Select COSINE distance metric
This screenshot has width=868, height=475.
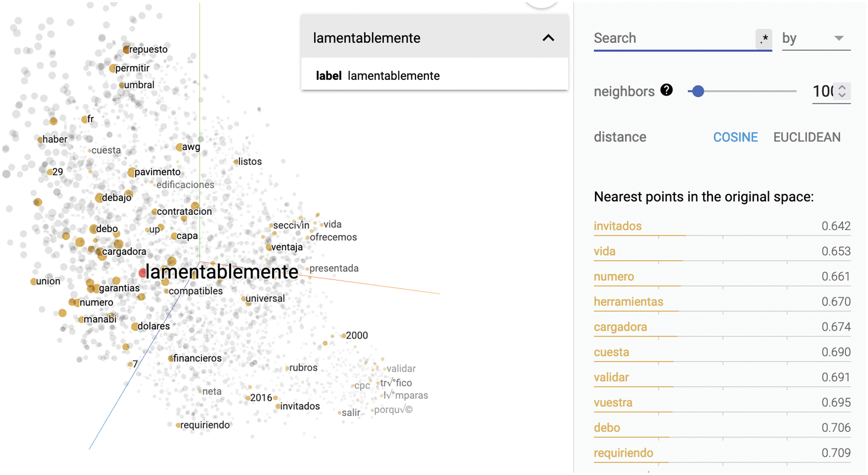(735, 137)
